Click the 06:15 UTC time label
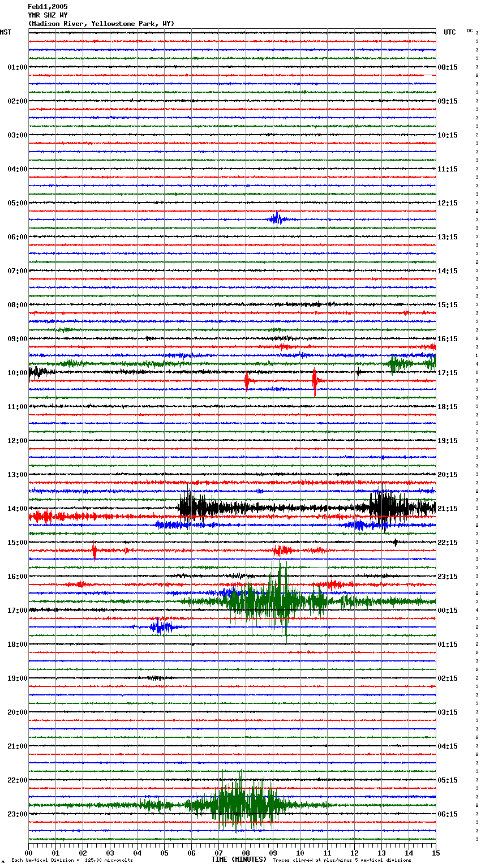The width and height of the screenshot is (481, 868). coord(448,814)
